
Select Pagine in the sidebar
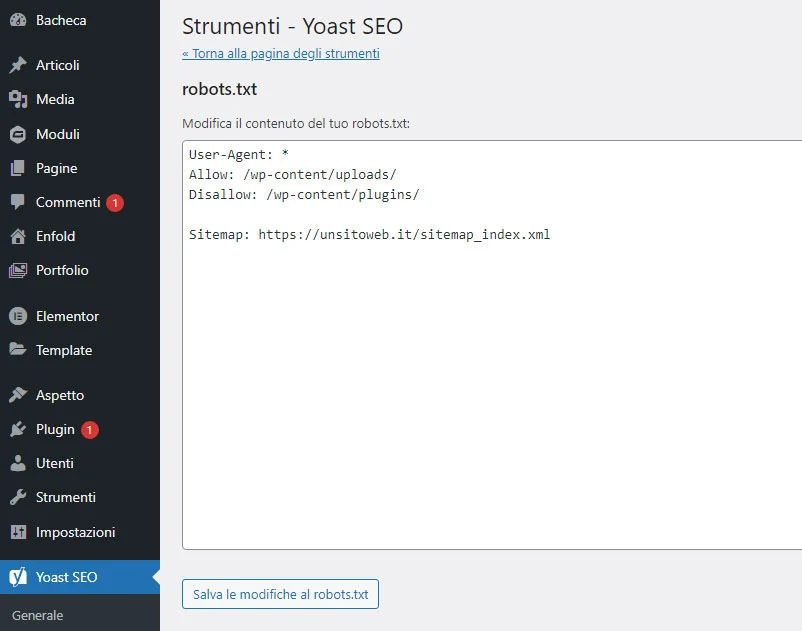[x=56, y=168]
